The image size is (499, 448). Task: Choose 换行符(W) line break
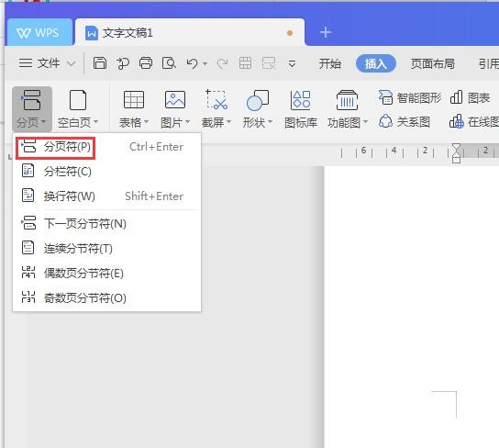tap(107, 196)
